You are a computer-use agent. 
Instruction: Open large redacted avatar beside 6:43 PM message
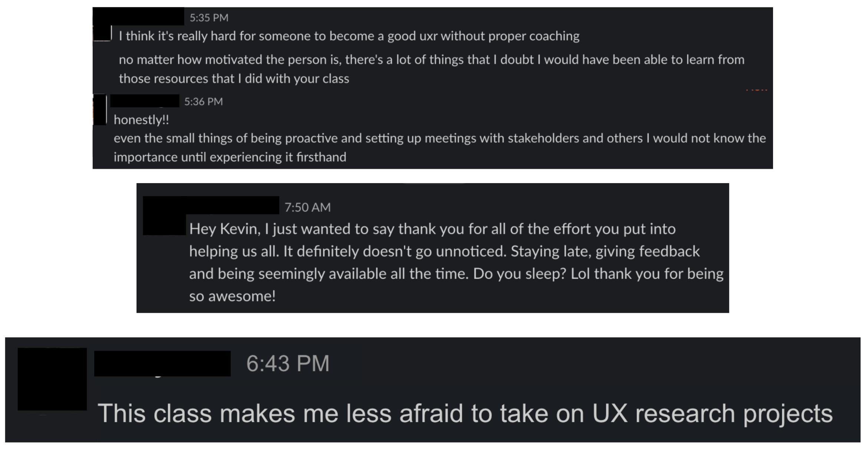[52, 379]
